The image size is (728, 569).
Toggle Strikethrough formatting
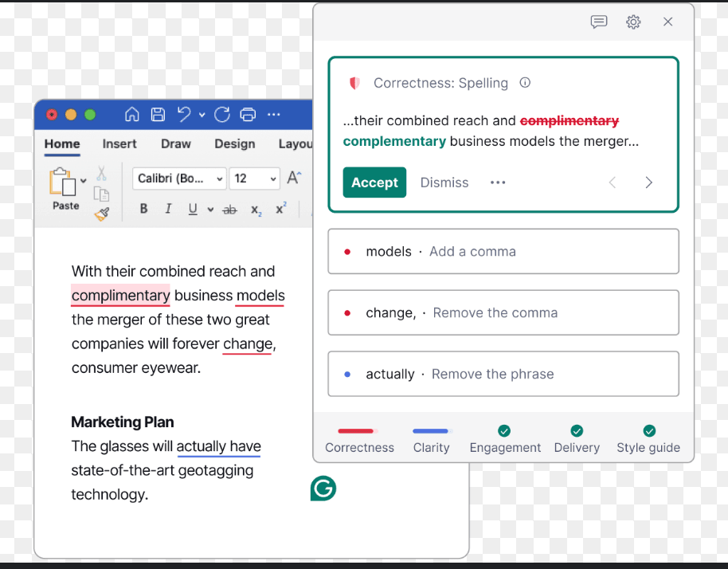(229, 209)
